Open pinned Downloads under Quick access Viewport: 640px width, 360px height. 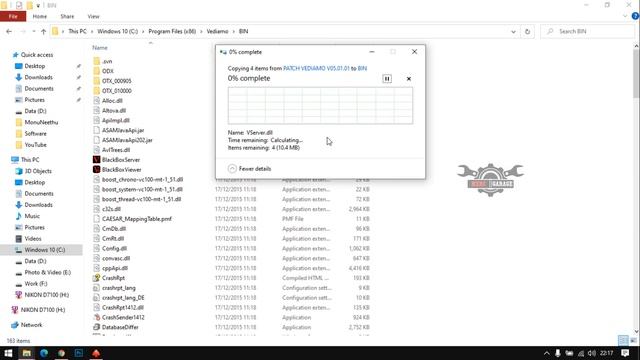pos(38,77)
